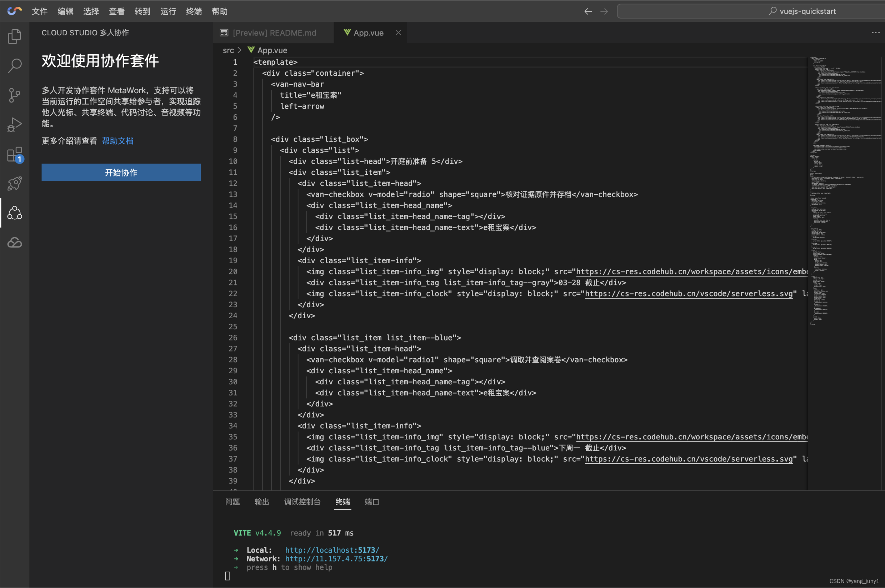This screenshot has height=588, width=885.
Task: Open the 运行 menu
Action: point(168,11)
